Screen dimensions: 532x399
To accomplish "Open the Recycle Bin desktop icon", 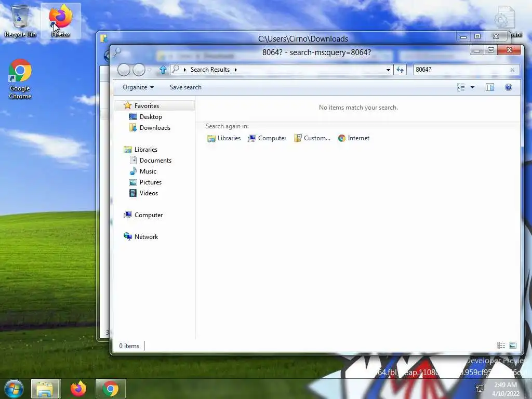I will 20,21.
